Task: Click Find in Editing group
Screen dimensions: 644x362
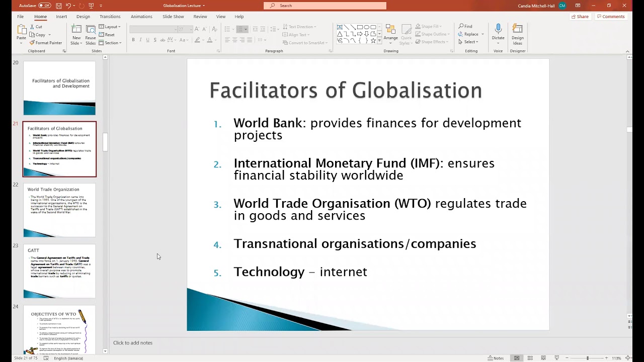Action: point(465,26)
